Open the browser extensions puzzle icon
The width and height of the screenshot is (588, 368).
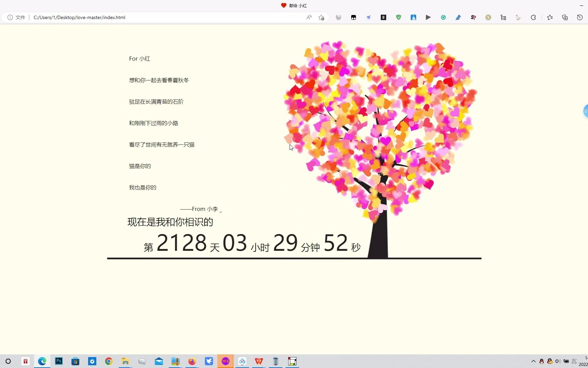click(x=533, y=17)
